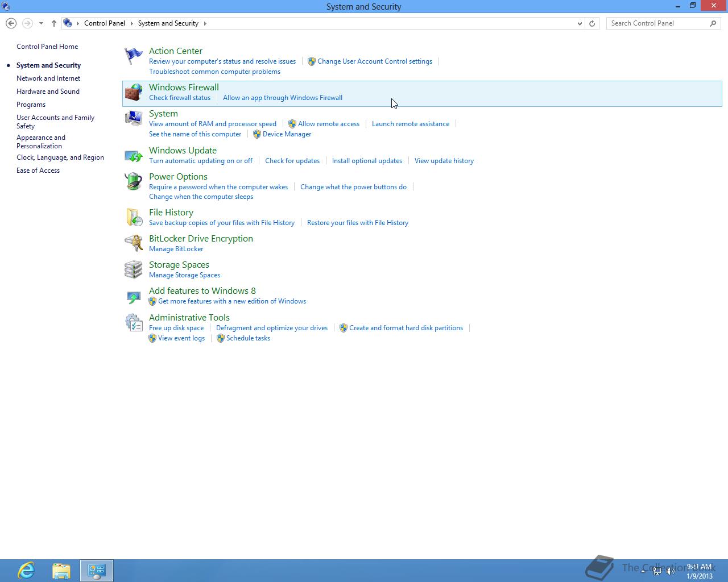
Task: Click Control Panel in the address bar
Action: coord(105,23)
